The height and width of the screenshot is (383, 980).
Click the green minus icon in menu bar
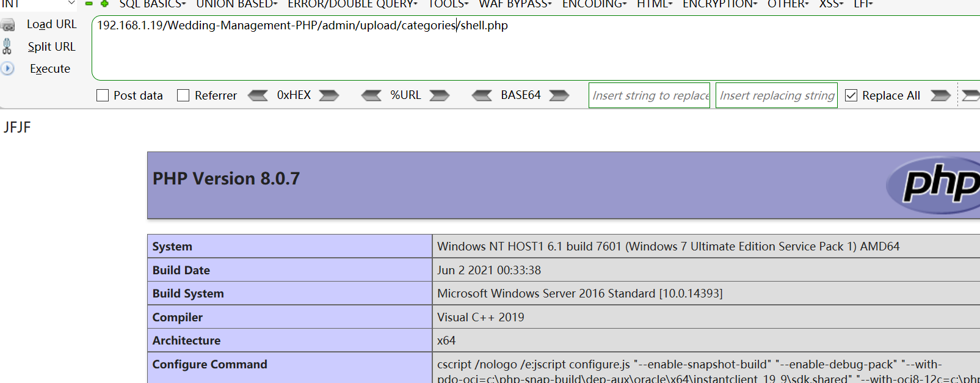coord(89,4)
